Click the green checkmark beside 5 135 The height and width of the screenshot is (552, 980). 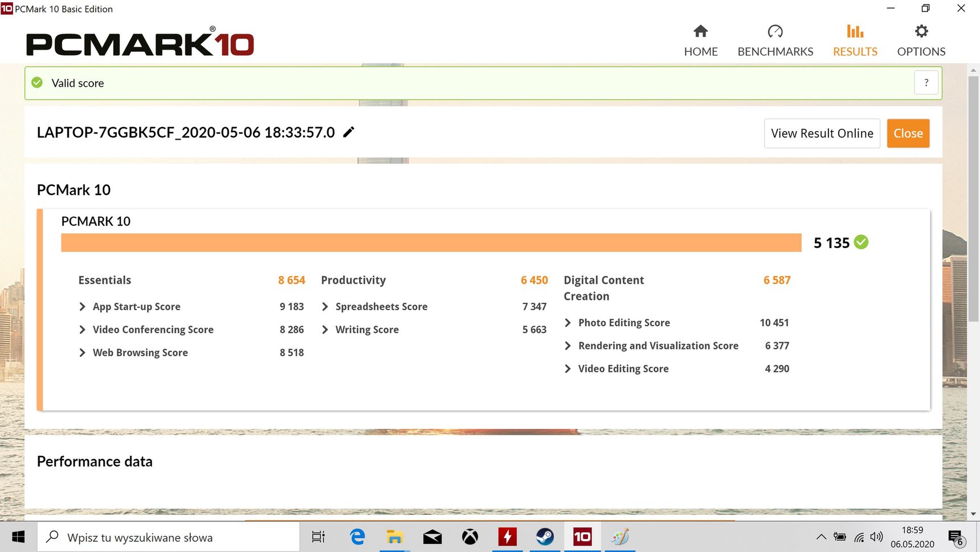pyautogui.click(x=861, y=242)
